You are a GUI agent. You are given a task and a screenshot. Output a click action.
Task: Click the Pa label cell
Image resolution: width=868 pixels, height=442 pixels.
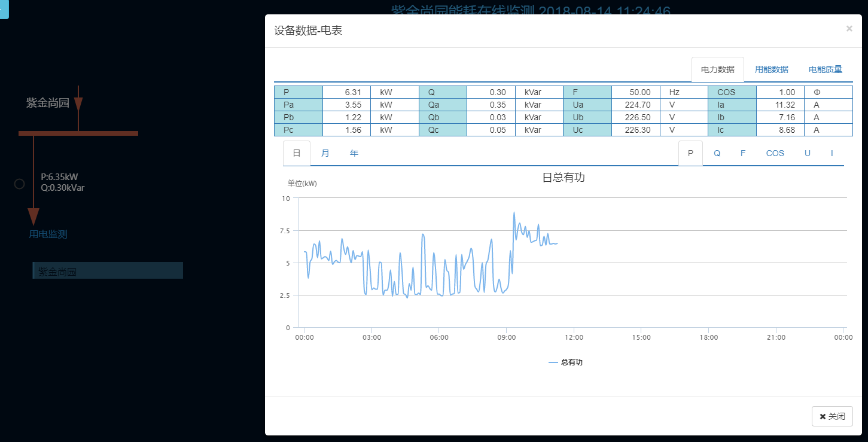[299, 105]
